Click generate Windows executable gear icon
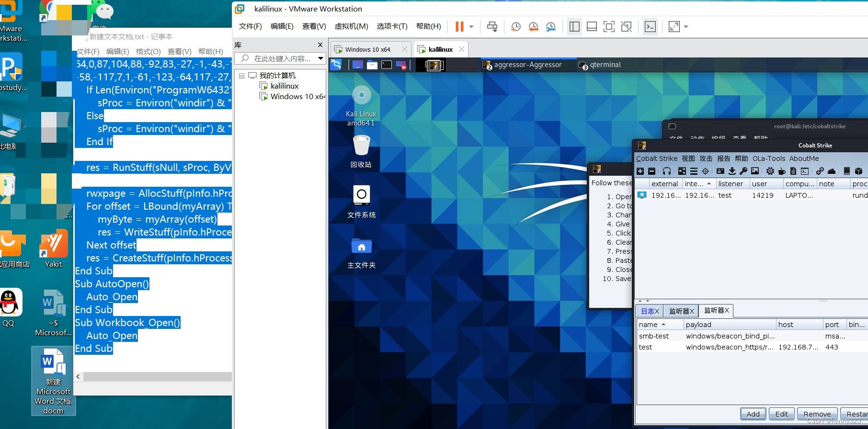Screen dimensions: 868x429 [x=770, y=171]
